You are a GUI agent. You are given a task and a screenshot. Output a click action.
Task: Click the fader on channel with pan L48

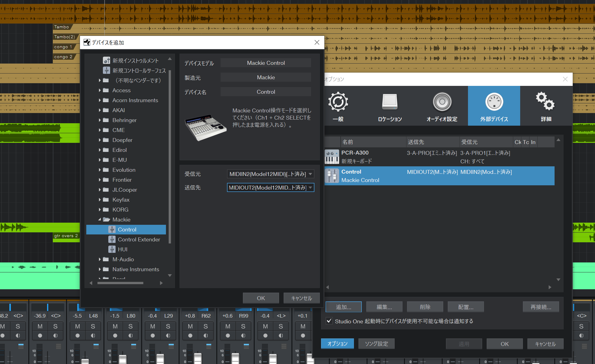pyautogui.click(x=85, y=361)
